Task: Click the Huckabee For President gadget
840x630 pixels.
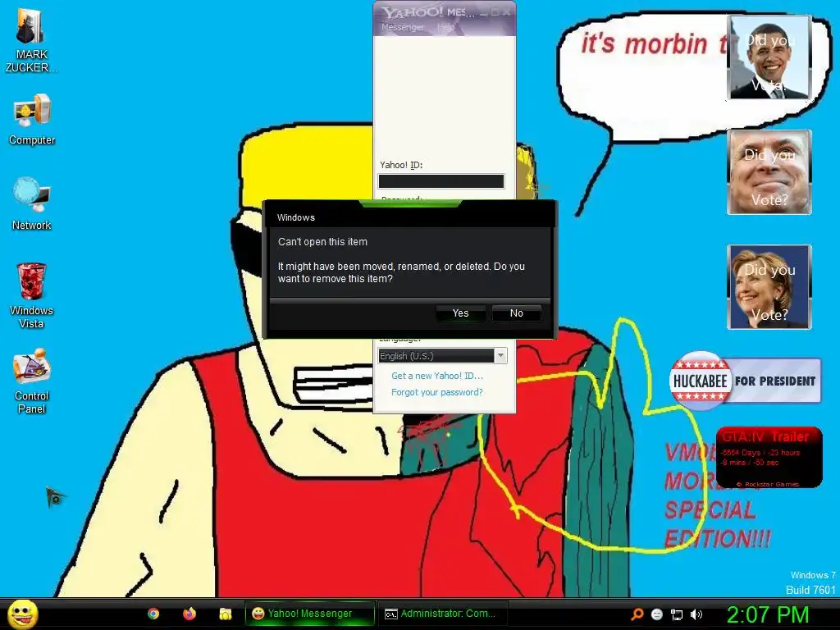Action: point(745,381)
